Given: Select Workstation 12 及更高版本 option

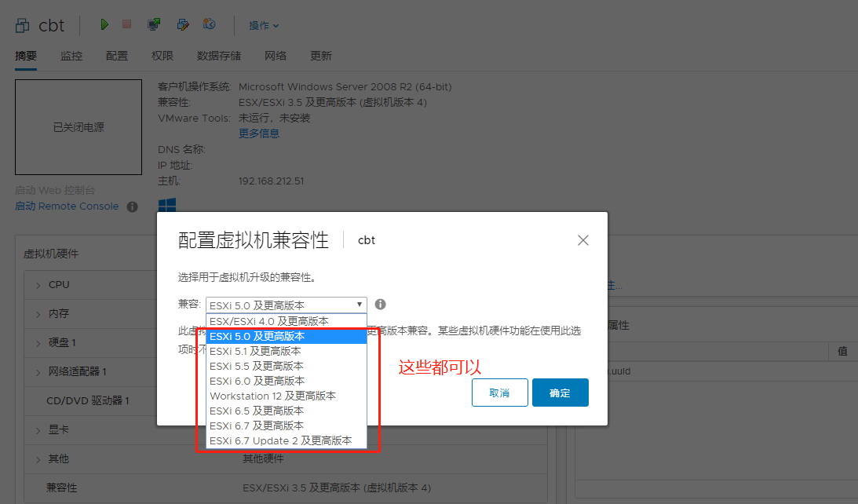Looking at the screenshot, I should (287, 396).
